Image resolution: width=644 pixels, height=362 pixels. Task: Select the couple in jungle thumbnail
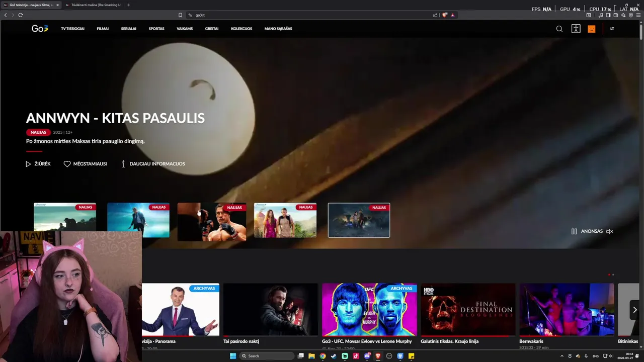(285, 220)
